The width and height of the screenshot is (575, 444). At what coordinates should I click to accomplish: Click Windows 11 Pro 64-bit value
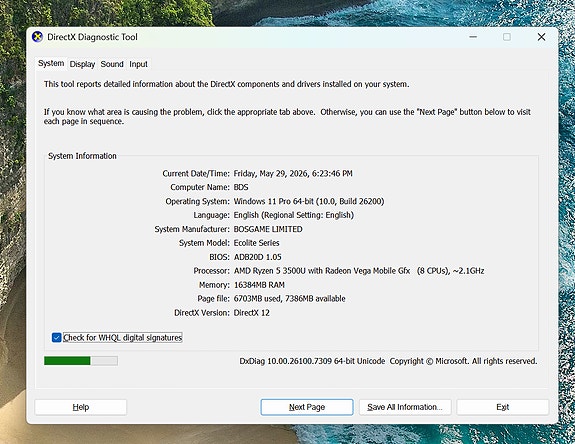pyautogui.click(x=309, y=201)
